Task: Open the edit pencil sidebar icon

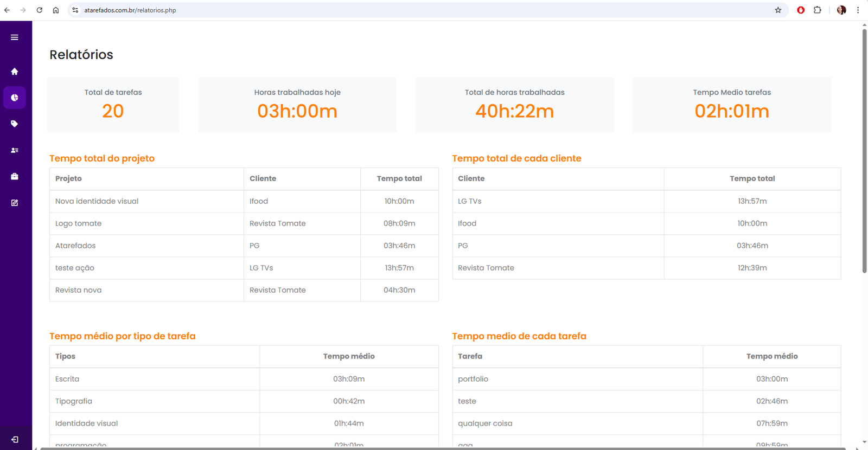Action: pyautogui.click(x=15, y=203)
